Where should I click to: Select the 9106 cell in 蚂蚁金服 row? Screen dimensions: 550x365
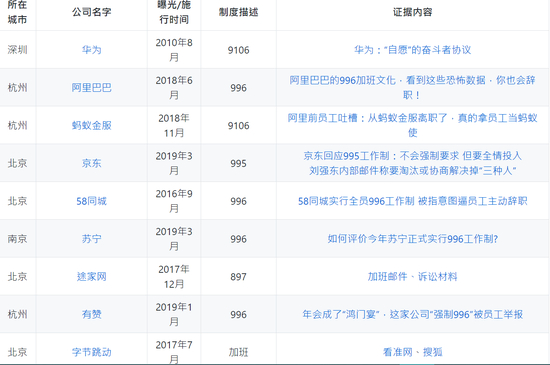(239, 126)
